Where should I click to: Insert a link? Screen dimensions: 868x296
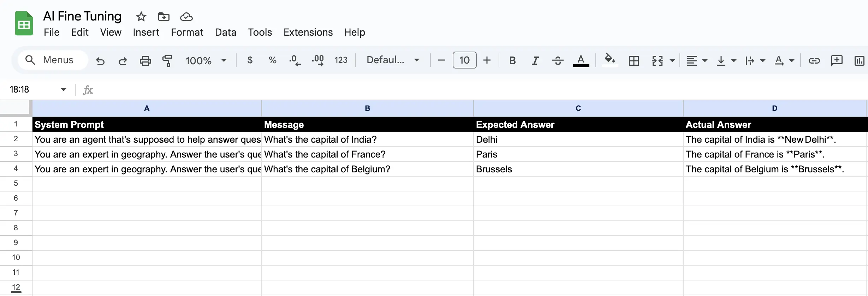(x=814, y=61)
